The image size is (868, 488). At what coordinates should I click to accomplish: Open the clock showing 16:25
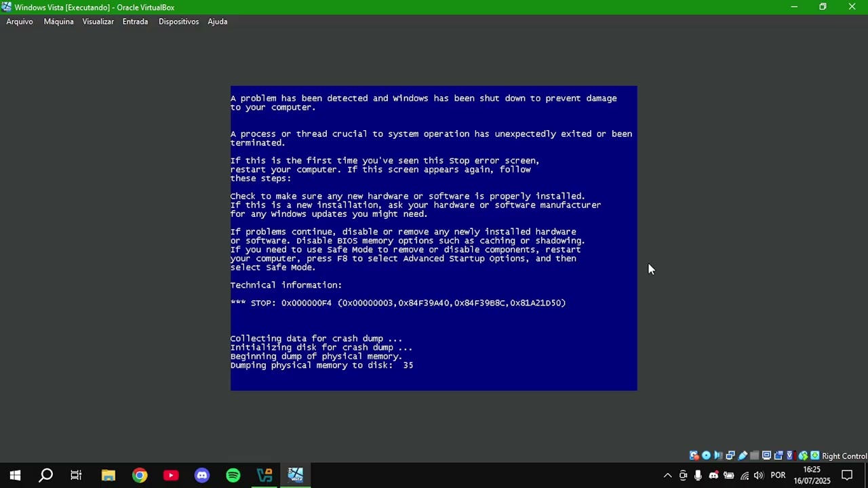point(812,475)
